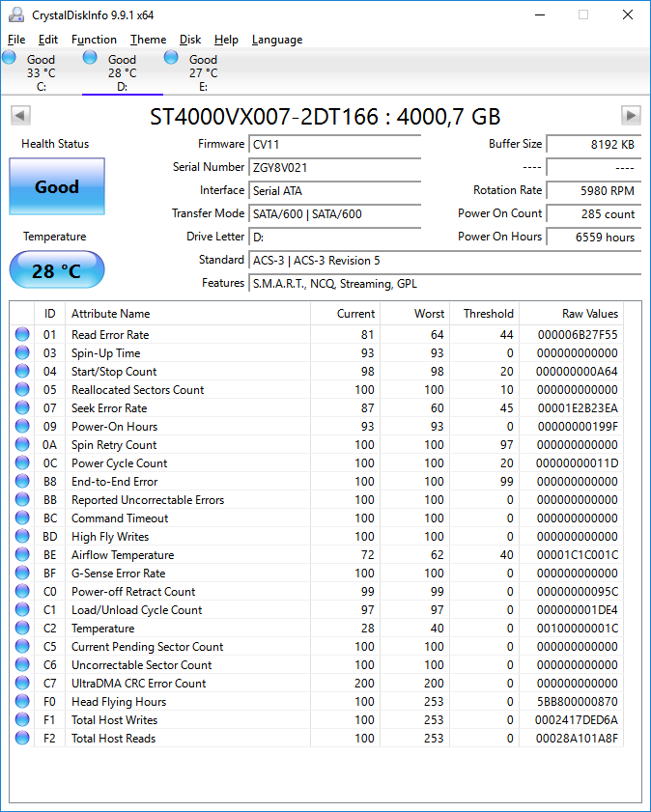Click the Raw Values column header
The image size is (651, 812).
571,314
